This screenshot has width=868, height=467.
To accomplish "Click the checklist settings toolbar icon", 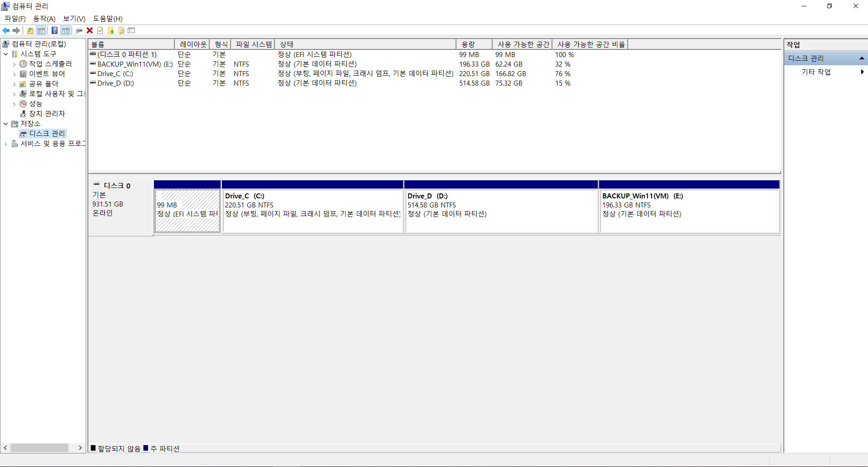I will tap(132, 30).
